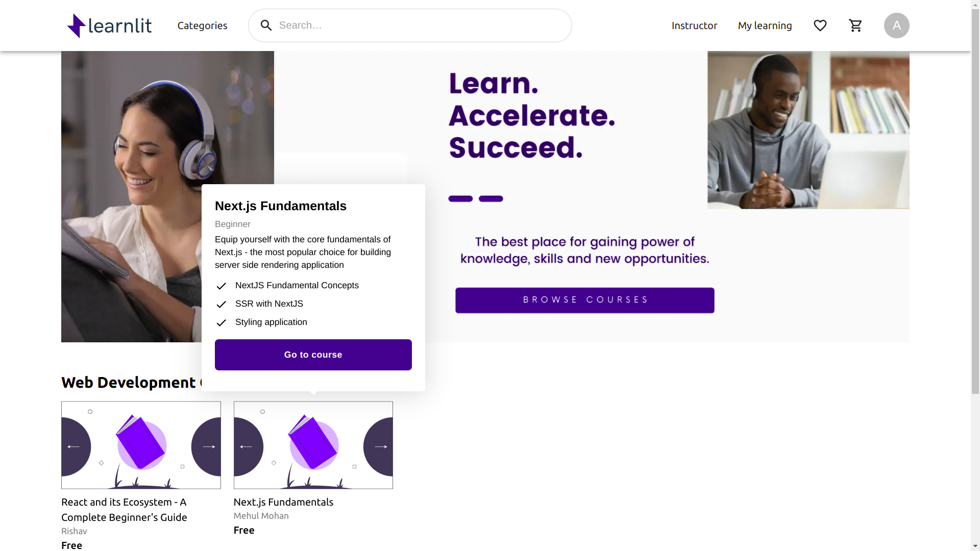The image size is (980, 551).
Task: Click the wishlist heart icon
Action: pos(820,26)
